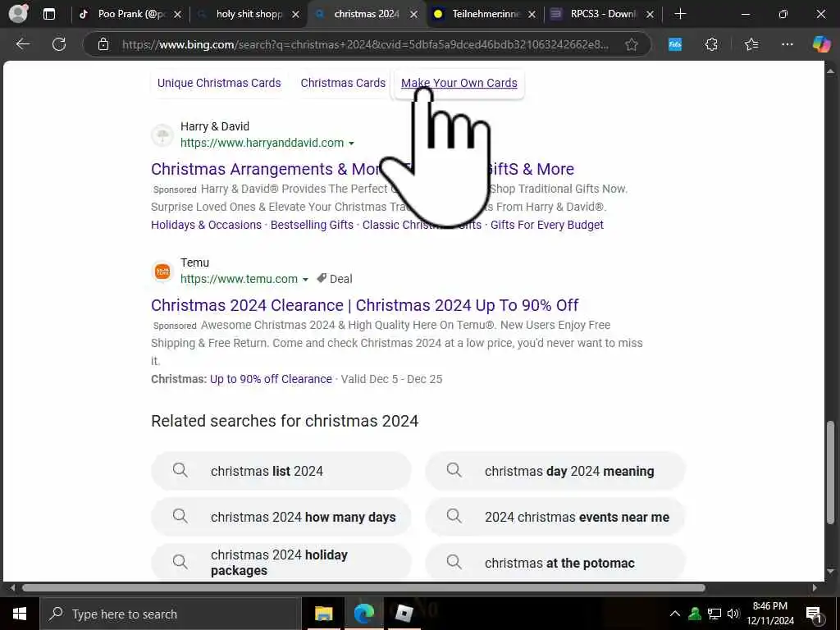Click the scroll down arrow at the scrollbar bottom
The width and height of the screenshot is (840, 630).
pyautogui.click(x=830, y=572)
